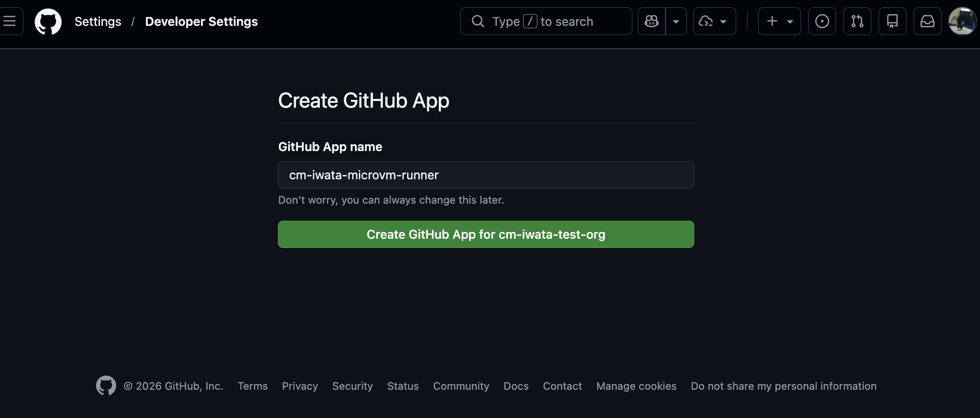
Task: Expand the Copilot dropdown arrow
Action: [x=676, y=21]
